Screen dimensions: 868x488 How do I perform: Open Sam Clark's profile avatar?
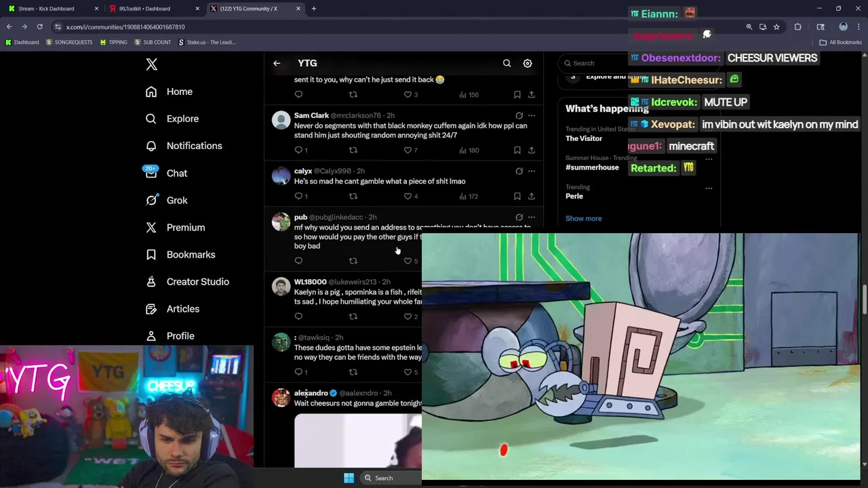point(281,120)
